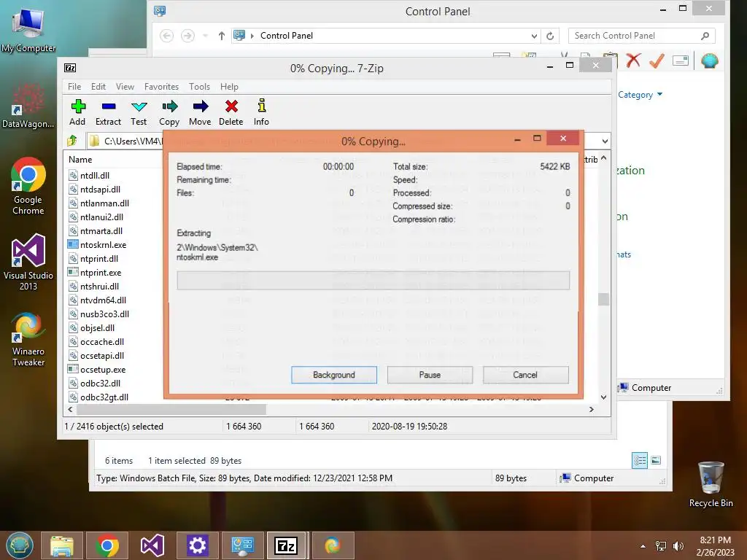Click the Move toolbar icon
The width and height of the screenshot is (747, 560).
[x=201, y=106]
